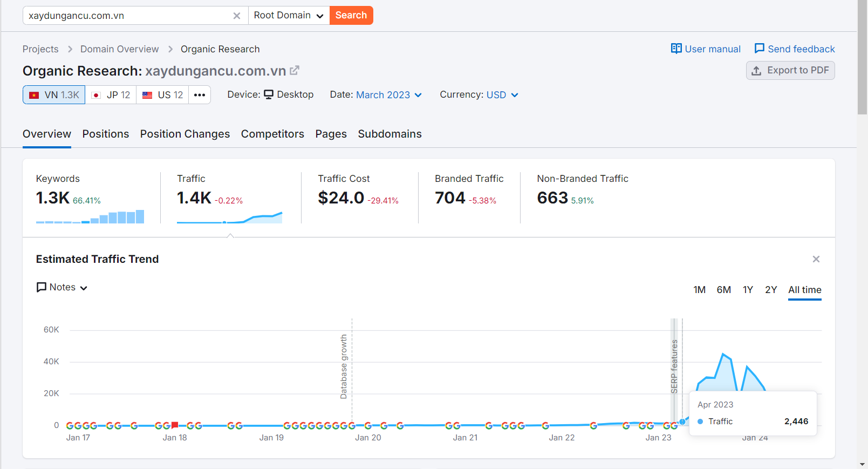Viewport: 868px width, 469px height.
Task: Open the User manual book icon
Action: [676, 49]
